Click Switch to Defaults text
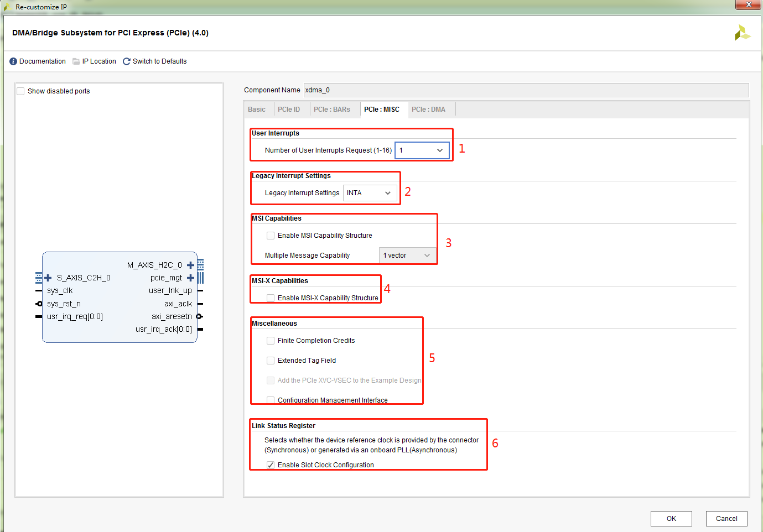 point(160,61)
